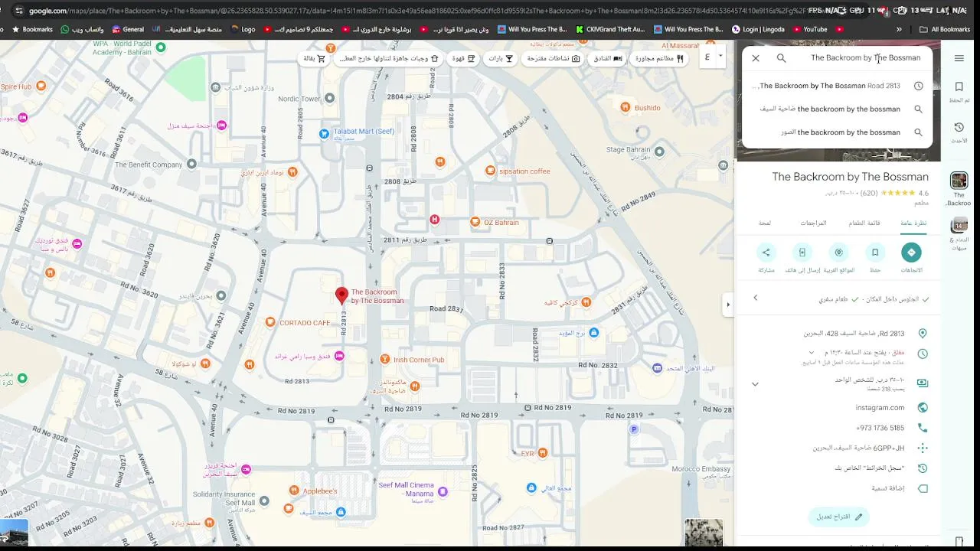Select the photo thumbnail with the 14 badge
The image size is (980, 551).
point(959,226)
